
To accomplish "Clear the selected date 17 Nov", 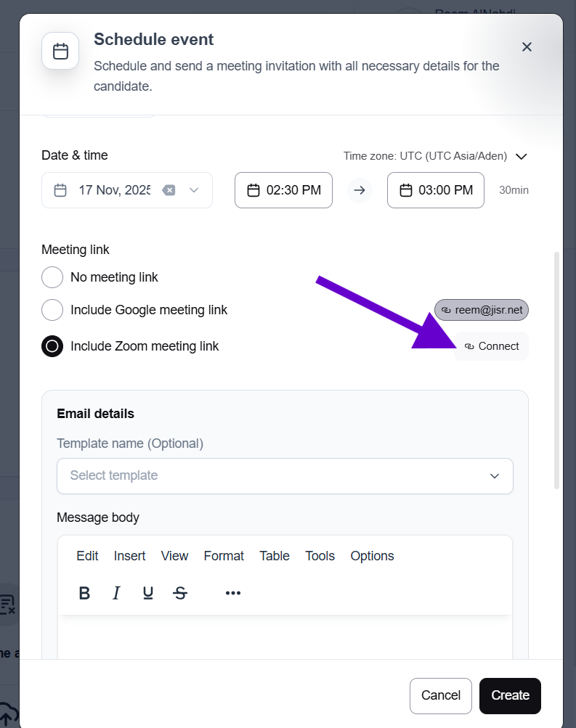I will pyautogui.click(x=169, y=190).
